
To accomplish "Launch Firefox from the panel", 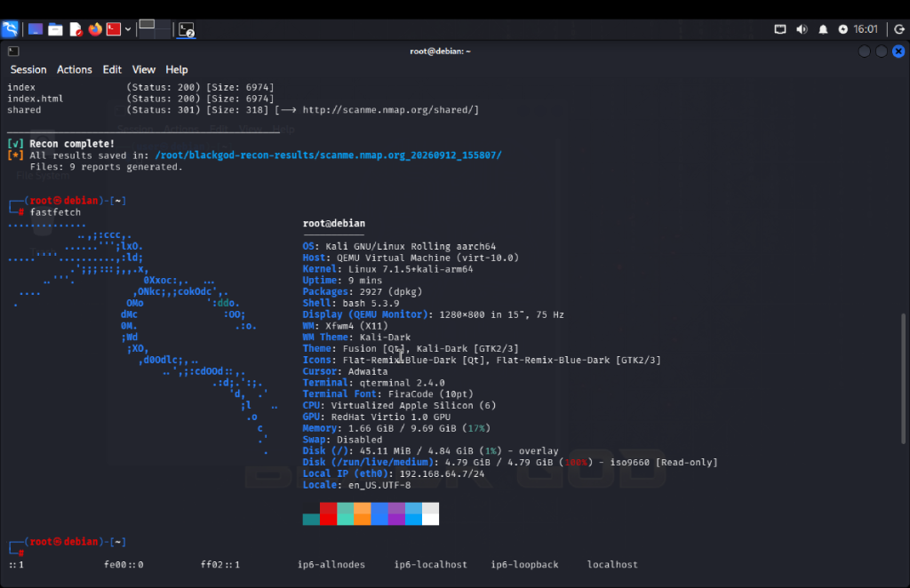I will (95, 29).
